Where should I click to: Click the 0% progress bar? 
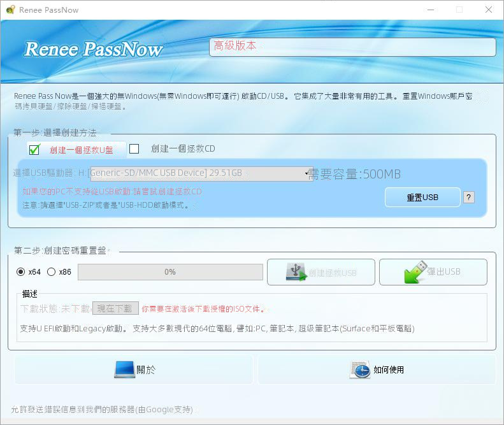pyautogui.click(x=170, y=272)
